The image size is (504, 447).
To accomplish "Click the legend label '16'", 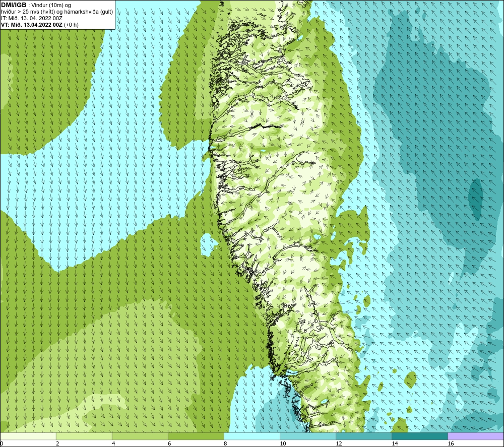I will [451, 443].
